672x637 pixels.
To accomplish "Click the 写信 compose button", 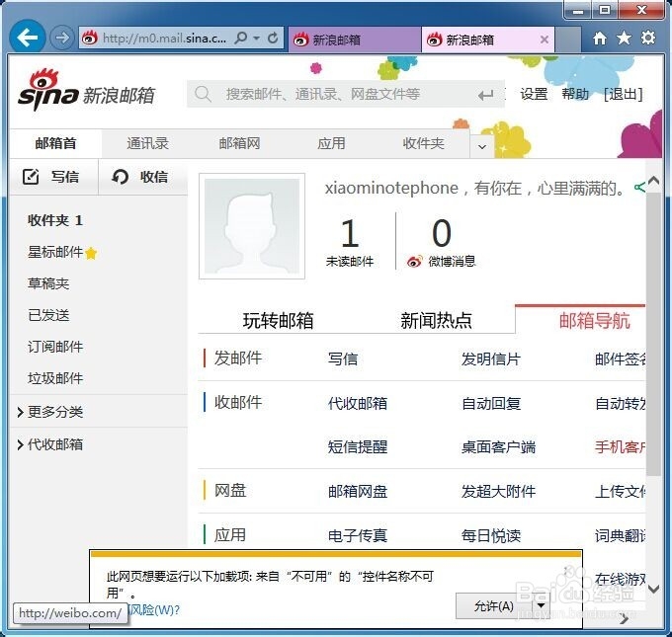I will coord(54,177).
